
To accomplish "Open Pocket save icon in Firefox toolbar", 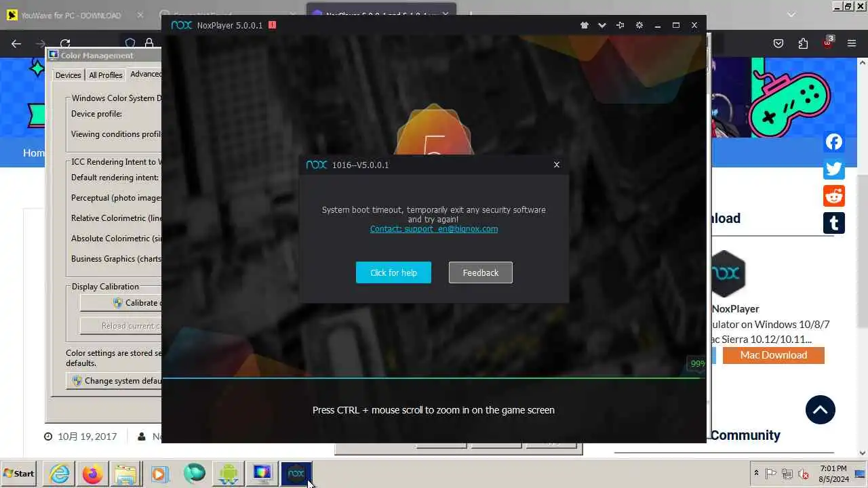I will [778, 43].
